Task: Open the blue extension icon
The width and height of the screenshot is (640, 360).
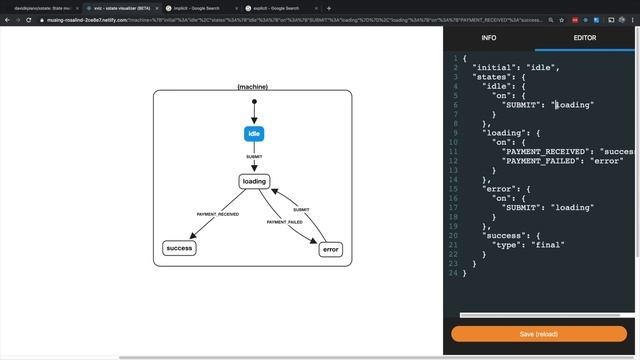Action: pyautogui.click(x=596, y=20)
